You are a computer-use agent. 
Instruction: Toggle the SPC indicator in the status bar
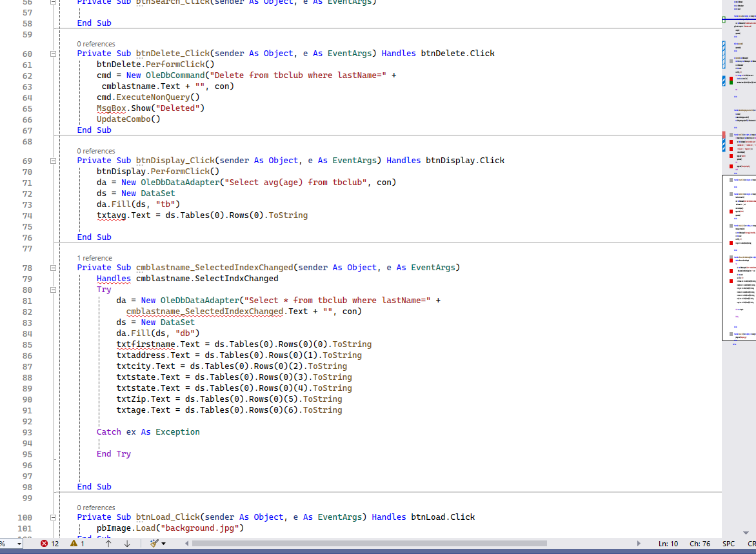[728, 543]
